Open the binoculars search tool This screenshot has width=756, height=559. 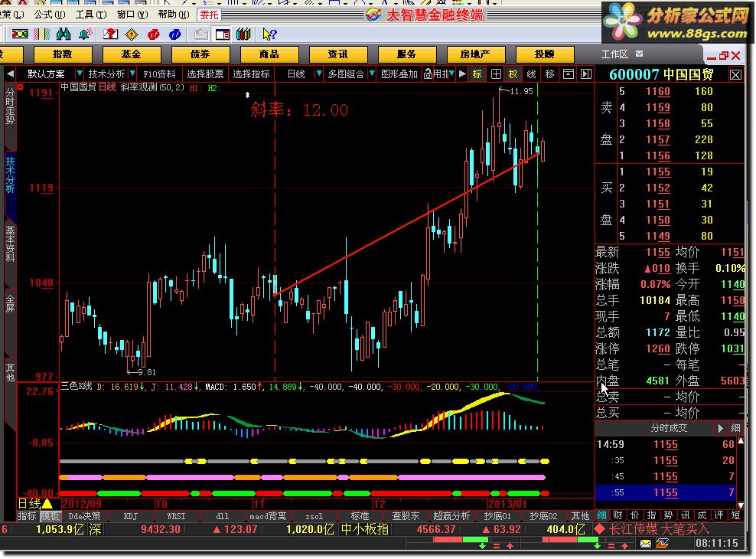(64, 34)
